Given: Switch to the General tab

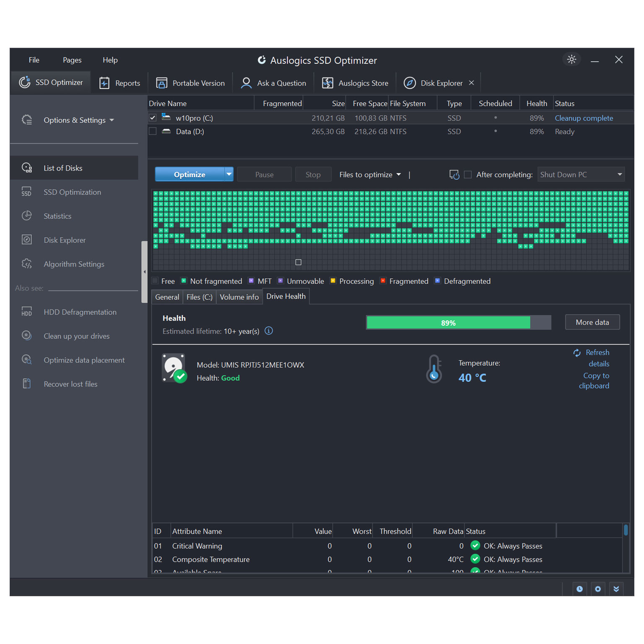Looking at the screenshot, I should point(167,297).
